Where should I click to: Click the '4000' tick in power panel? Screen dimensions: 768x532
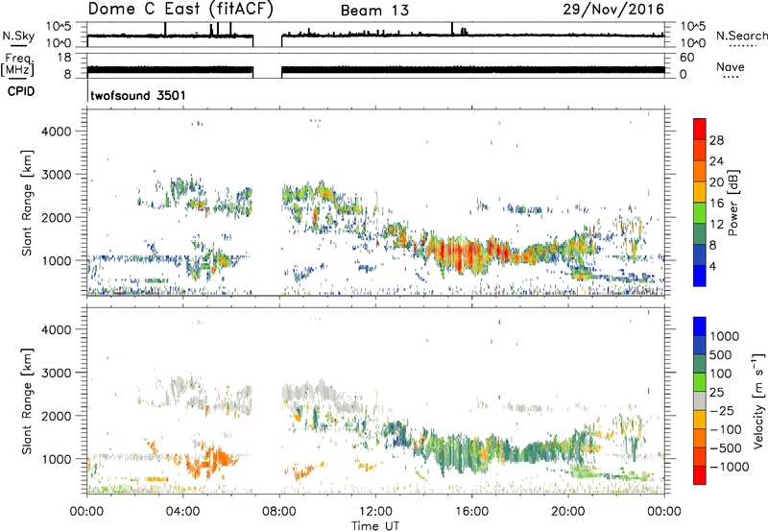[x=56, y=132]
